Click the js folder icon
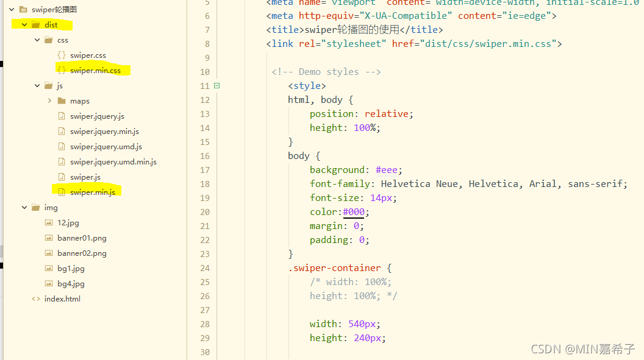 coord(49,85)
